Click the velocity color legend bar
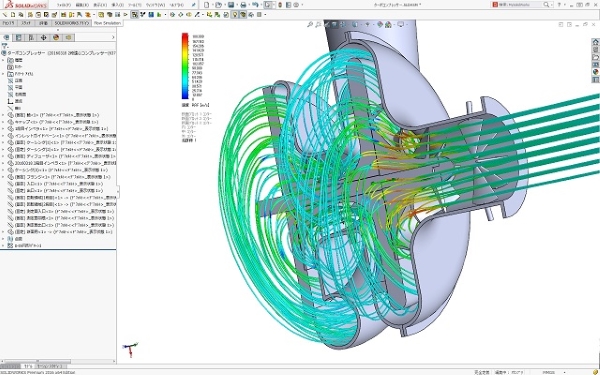 click(x=185, y=66)
